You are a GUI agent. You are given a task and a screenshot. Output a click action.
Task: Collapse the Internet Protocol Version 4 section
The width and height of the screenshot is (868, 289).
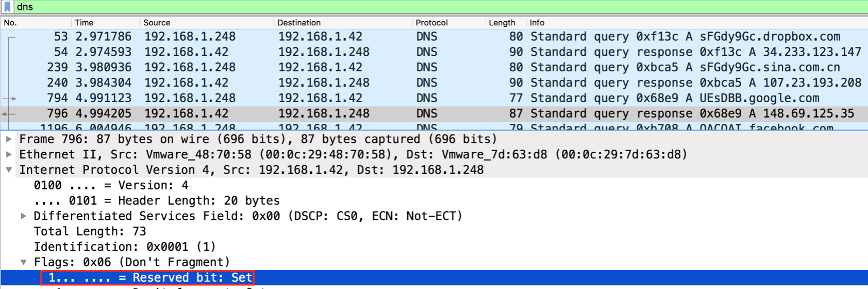(x=9, y=170)
